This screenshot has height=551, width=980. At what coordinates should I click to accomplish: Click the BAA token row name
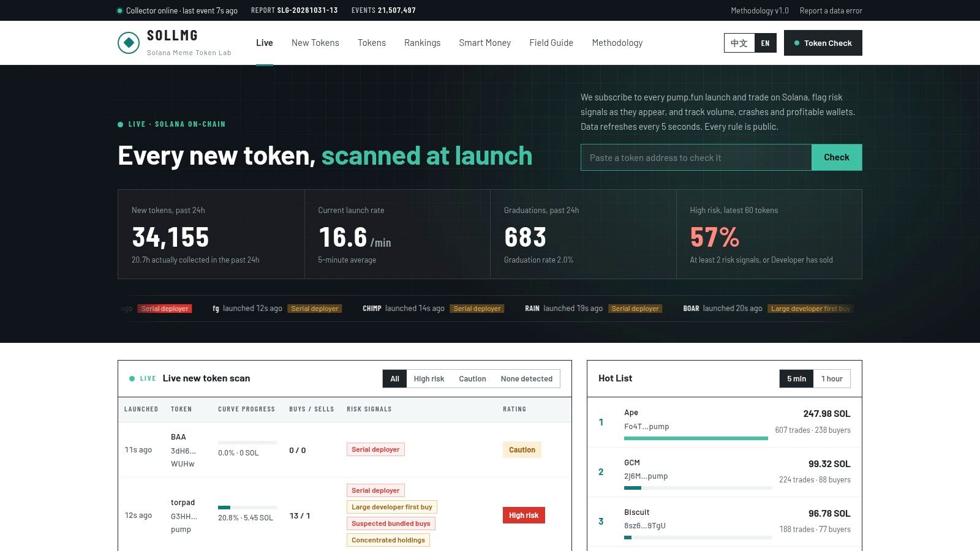[x=178, y=437]
